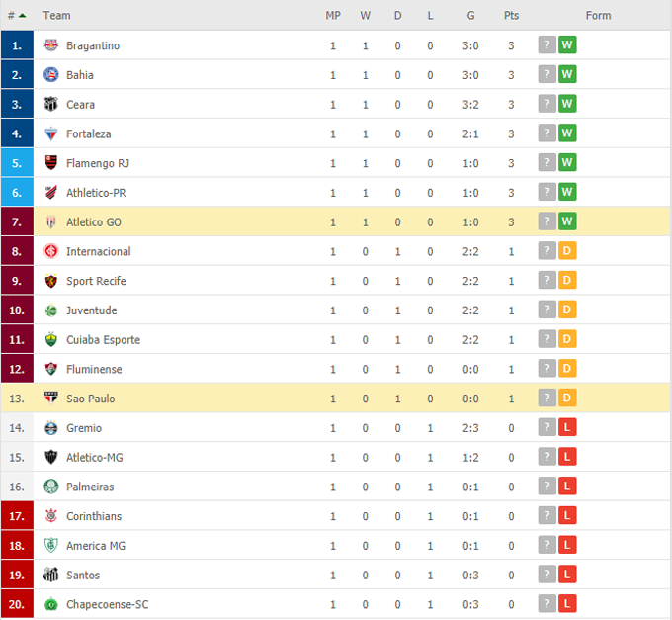This screenshot has height=620, width=672.
Task: Click the Bragantino club crest icon
Action: coord(51,45)
